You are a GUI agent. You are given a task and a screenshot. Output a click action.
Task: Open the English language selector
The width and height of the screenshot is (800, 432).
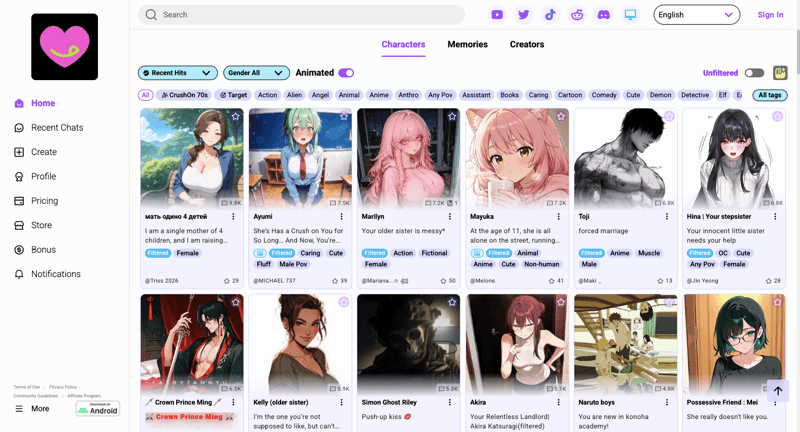pyautogui.click(x=696, y=15)
